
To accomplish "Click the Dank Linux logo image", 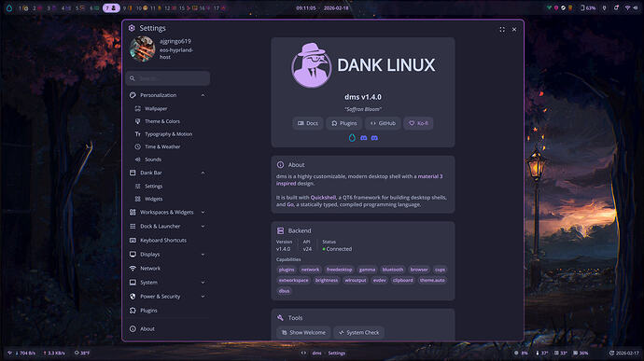I will [x=312, y=65].
